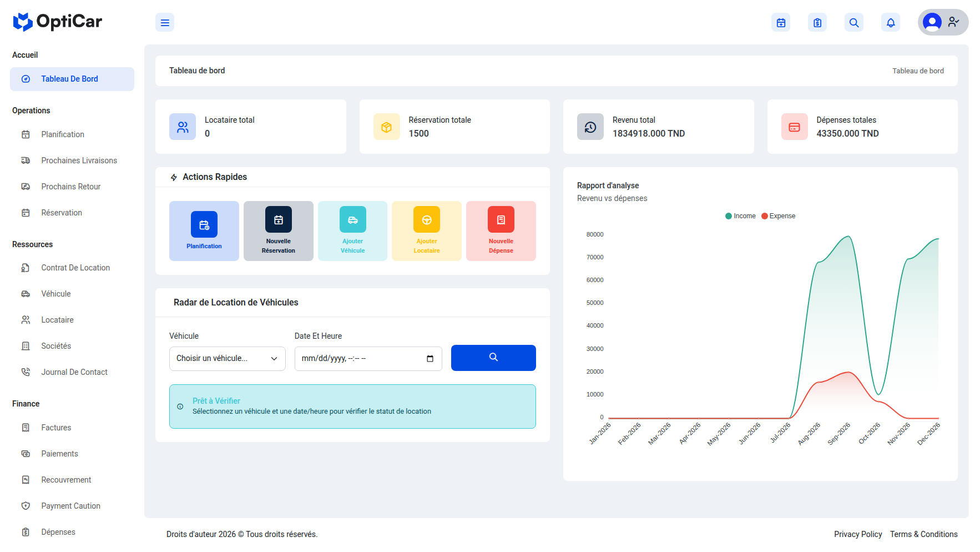980x552 pixels.
Task: Open Prochains Retour menu item
Action: pyautogui.click(x=72, y=187)
